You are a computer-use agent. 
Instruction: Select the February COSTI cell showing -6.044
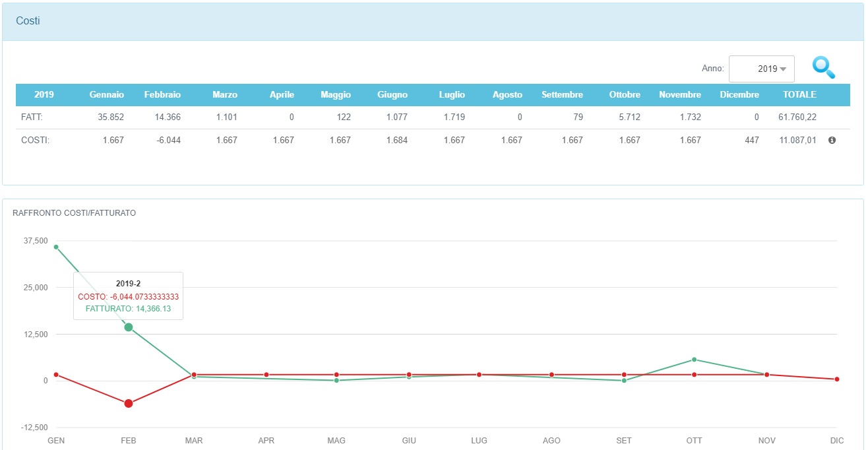(x=166, y=140)
